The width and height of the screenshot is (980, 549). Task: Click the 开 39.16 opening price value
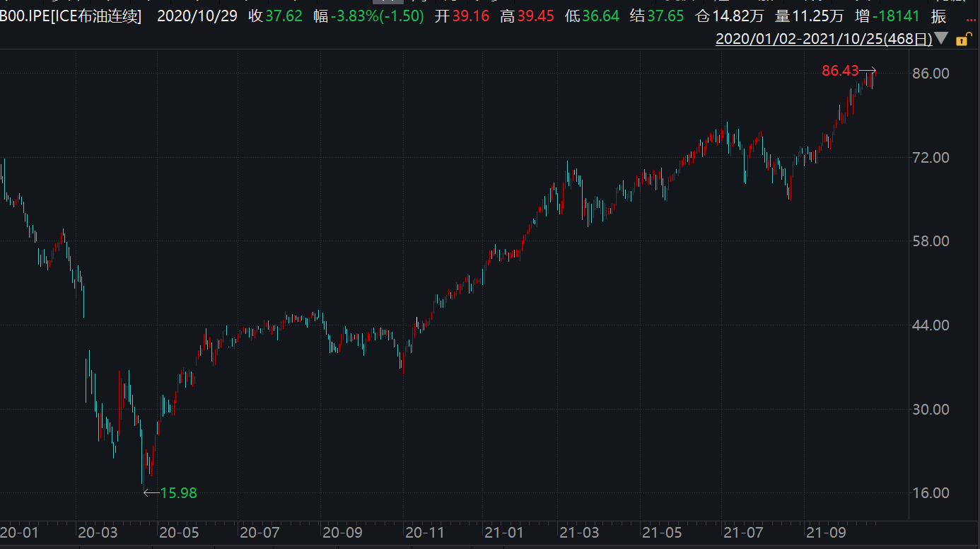tap(470, 16)
